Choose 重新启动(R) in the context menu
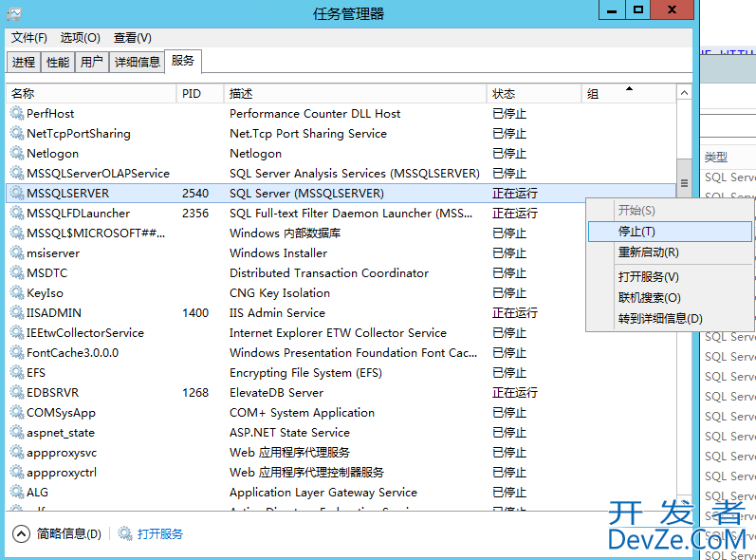This screenshot has width=756, height=560. point(670,252)
